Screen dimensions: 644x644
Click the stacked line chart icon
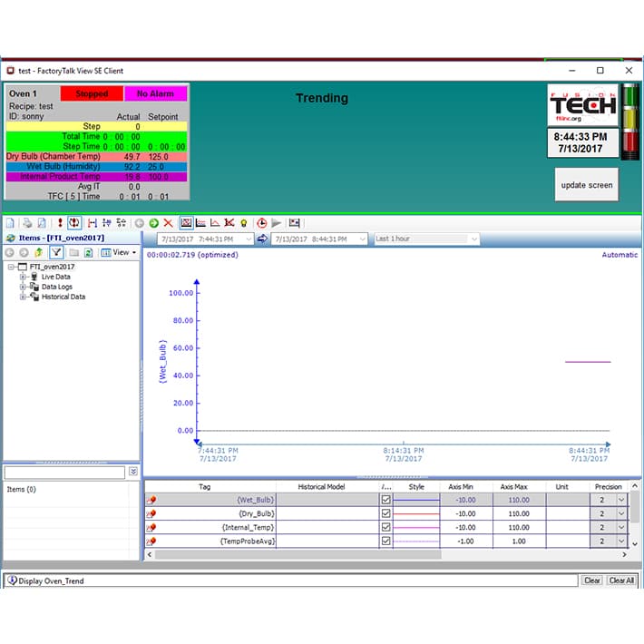click(x=200, y=223)
